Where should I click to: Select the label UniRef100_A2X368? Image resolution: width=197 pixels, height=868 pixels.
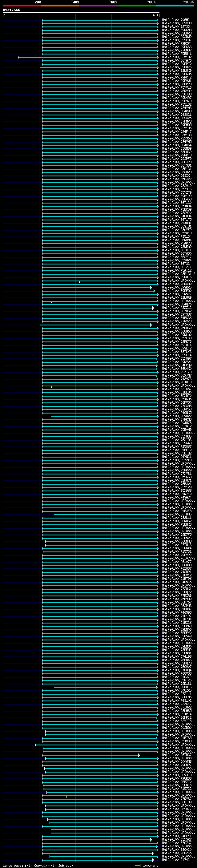(176, 139)
